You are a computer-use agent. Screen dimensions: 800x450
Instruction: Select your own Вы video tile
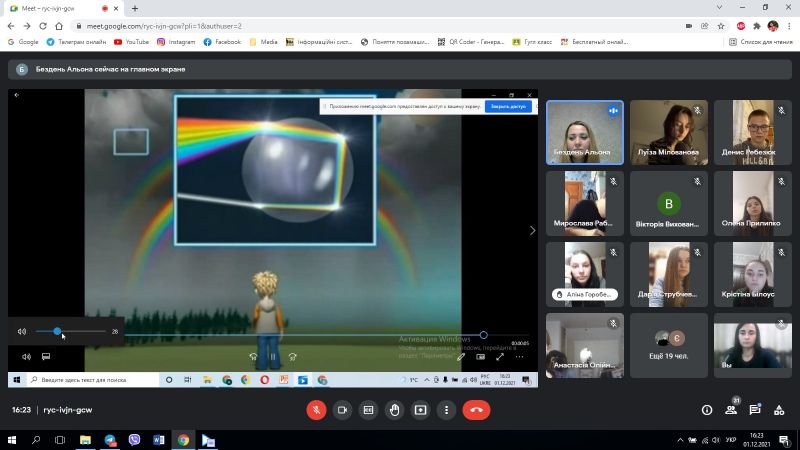[x=753, y=345]
